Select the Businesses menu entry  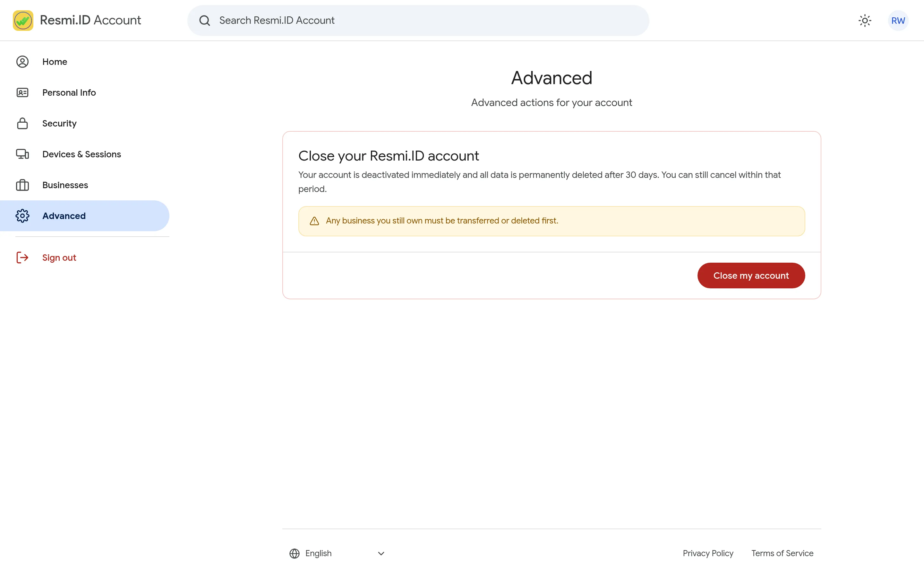pyautogui.click(x=85, y=185)
